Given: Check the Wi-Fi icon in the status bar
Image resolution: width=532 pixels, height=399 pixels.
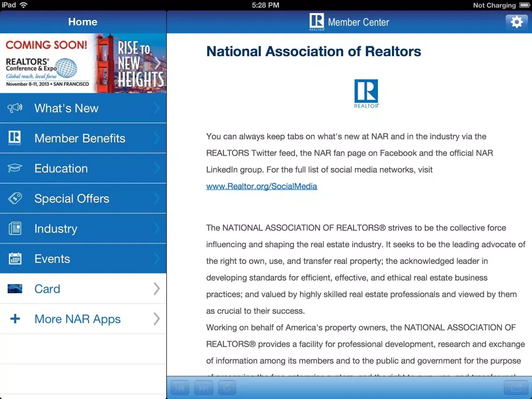Looking at the screenshot, I should click(x=23, y=5).
